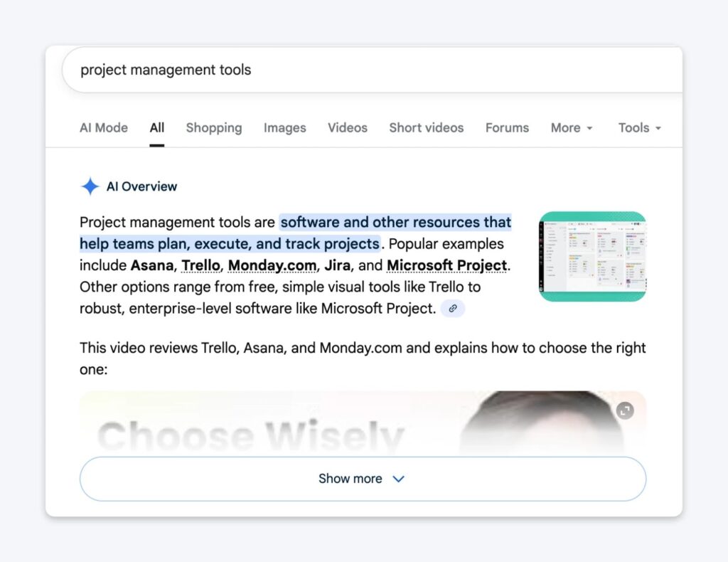The width and height of the screenshot is (728, 562).
Task: Switch to the Forums tab
Action: point(507,128)
